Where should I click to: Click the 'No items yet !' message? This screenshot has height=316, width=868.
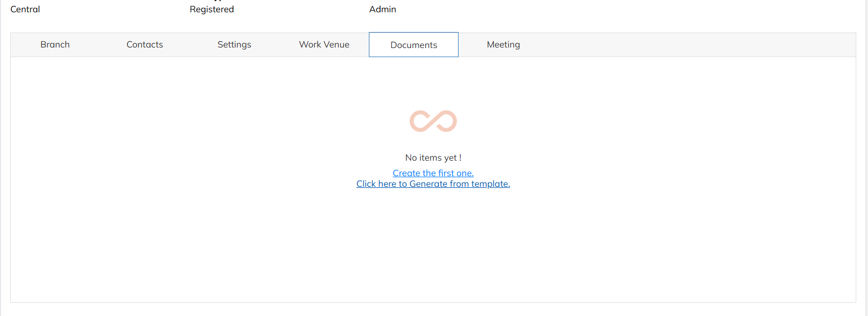(x=433, y=158)
